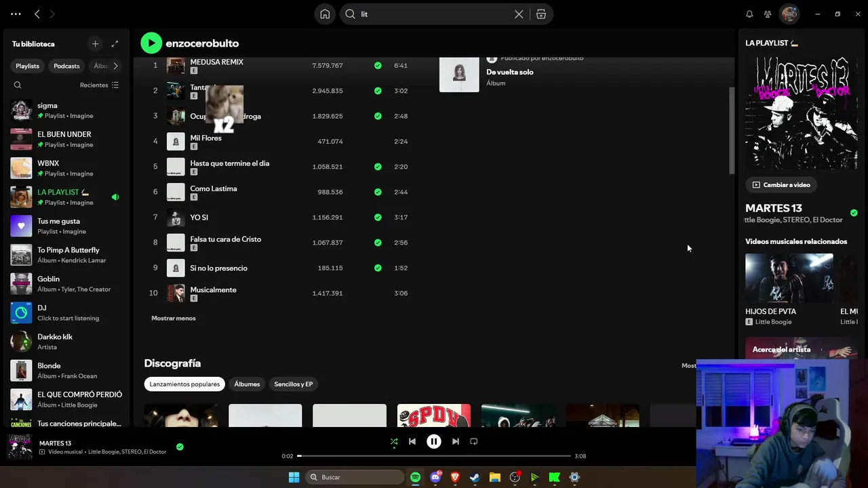The width and height of the screenshot is (868, 488).
Task: Skip to the next track
Action: pyautogui.click(x=456, y=441)
